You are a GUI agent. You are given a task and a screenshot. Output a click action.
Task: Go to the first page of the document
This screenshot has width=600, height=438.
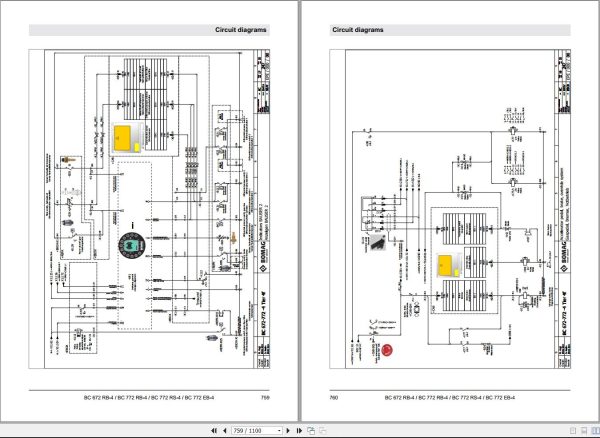coord(214,431)
